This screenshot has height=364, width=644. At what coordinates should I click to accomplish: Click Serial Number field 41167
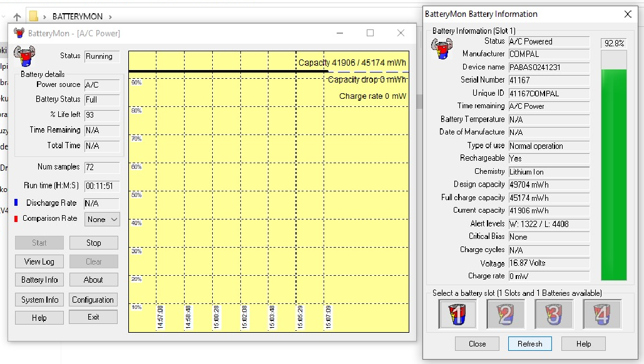pyautogui.click(x=549, y=81)
